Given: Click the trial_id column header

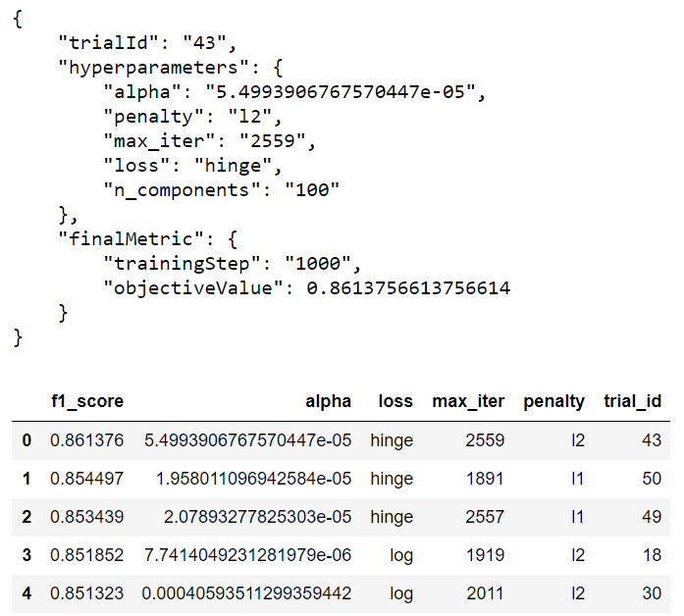Looking at the screenshot, I should pos(633,401).
